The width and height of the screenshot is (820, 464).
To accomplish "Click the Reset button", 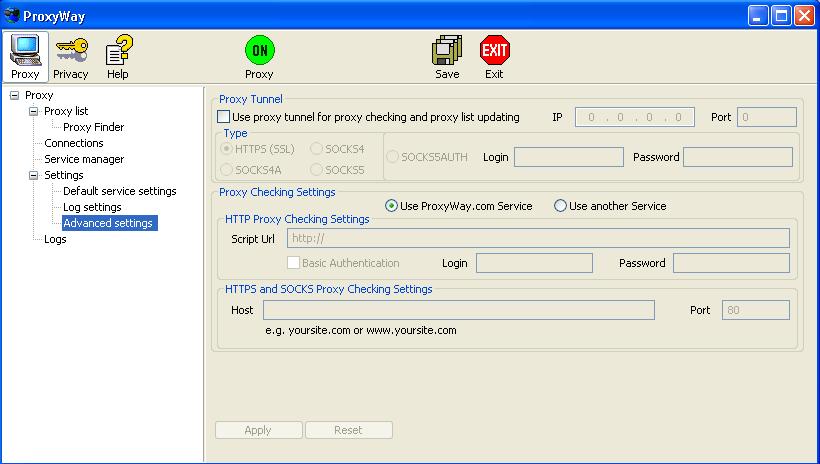I will 349,430.
